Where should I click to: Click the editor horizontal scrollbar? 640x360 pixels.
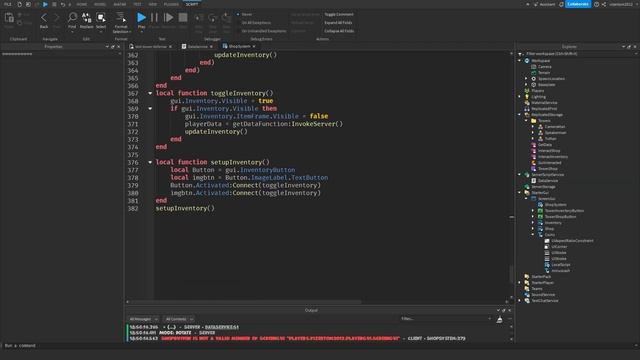245,302
